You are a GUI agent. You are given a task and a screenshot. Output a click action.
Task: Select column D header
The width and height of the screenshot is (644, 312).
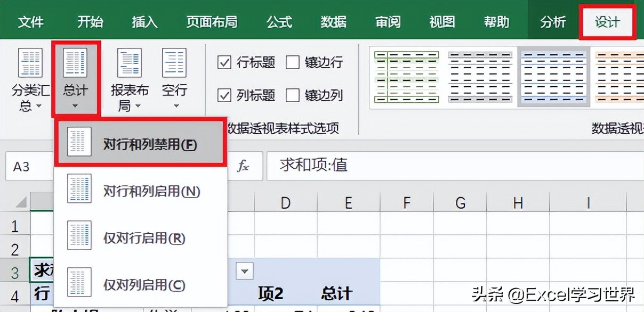(x=286, y=202)
